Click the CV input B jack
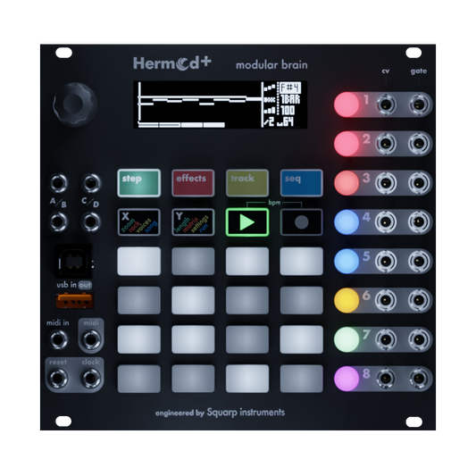The height and width of the screenshot is (476, 476). [58, 221]
